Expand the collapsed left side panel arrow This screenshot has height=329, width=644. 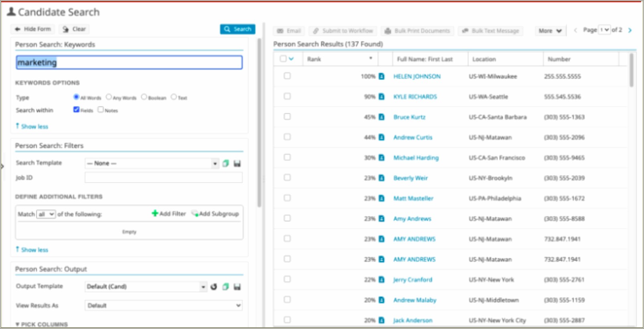coord(2,166)
